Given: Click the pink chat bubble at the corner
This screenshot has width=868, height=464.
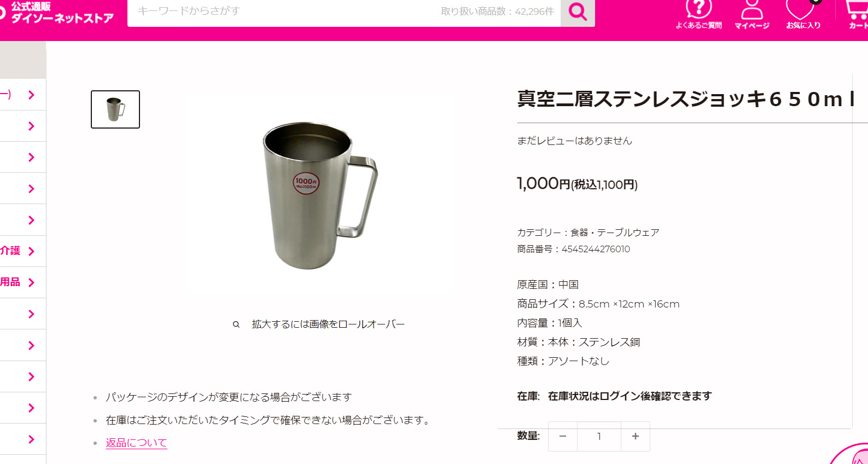Looking at the screenshot, I should pyautogui.click(x=851, y=454).
